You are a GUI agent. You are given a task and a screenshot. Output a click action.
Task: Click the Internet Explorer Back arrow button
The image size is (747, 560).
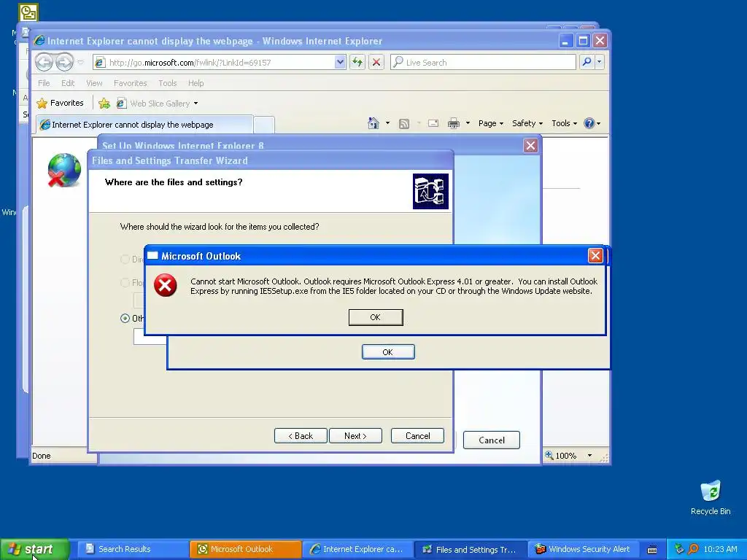[44, 62]
